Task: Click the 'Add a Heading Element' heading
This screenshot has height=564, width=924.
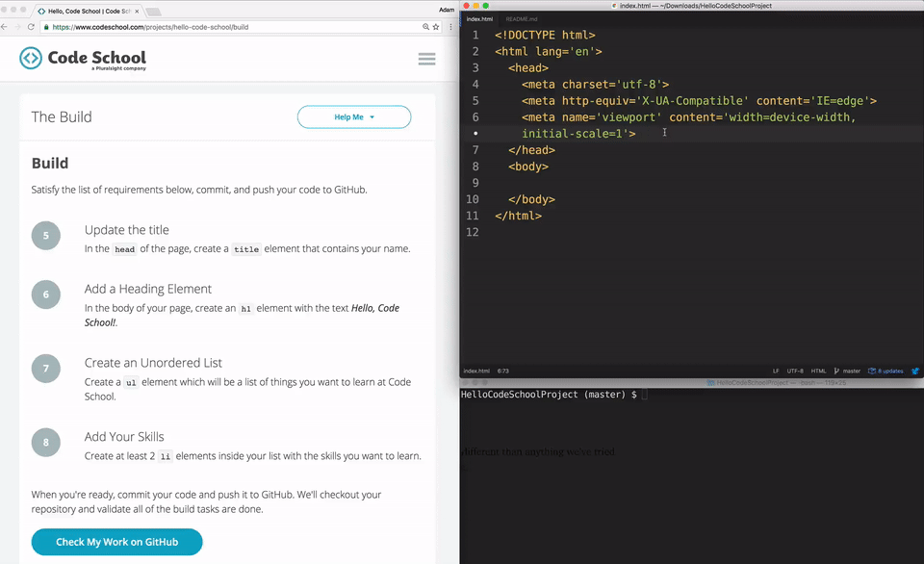Action: coord(148,289)
